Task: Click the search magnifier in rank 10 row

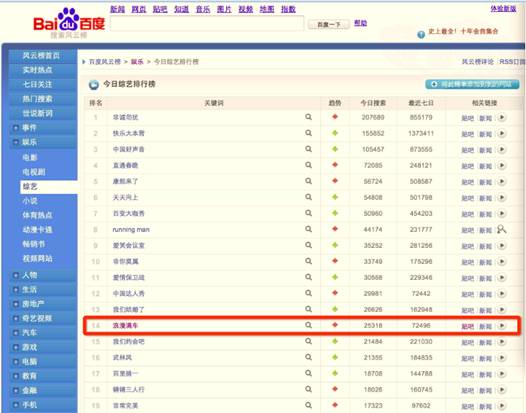Action: [308, 261]
